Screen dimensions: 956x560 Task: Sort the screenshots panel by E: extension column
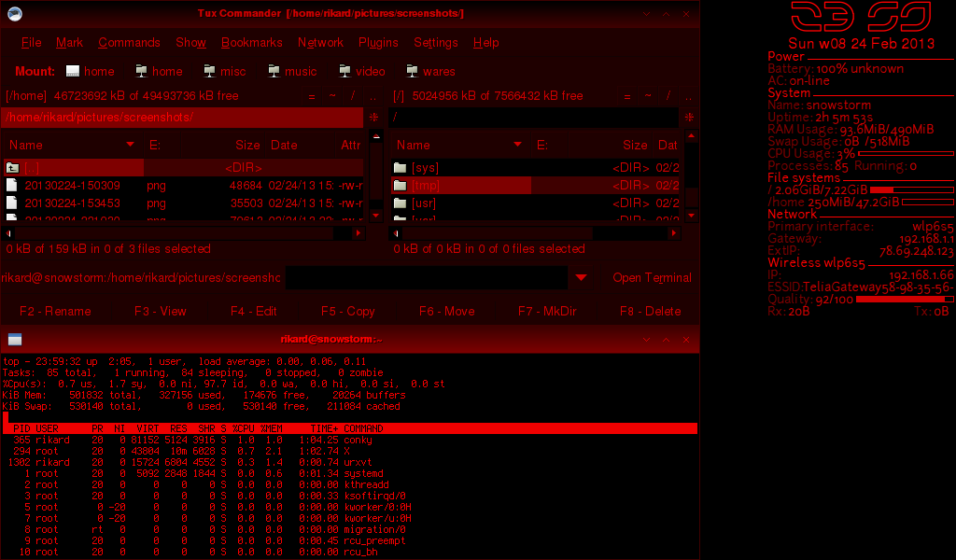155,145
